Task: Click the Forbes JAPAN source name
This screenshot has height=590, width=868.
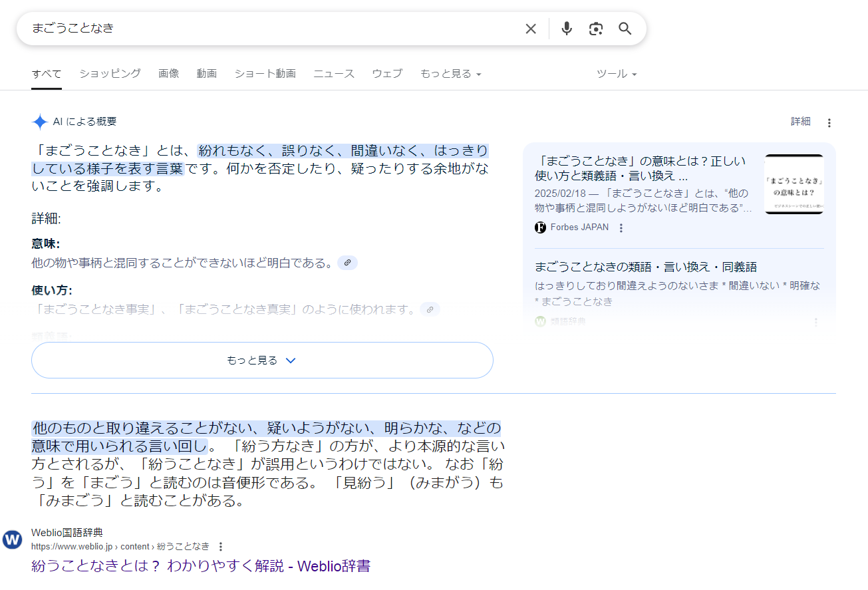Action: (x=579, y=227)
